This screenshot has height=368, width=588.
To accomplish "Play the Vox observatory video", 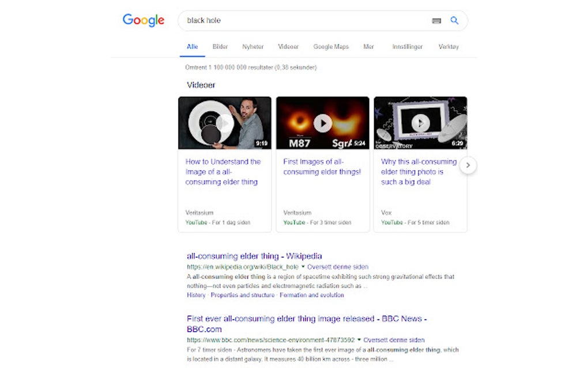I will coord(420,122).
